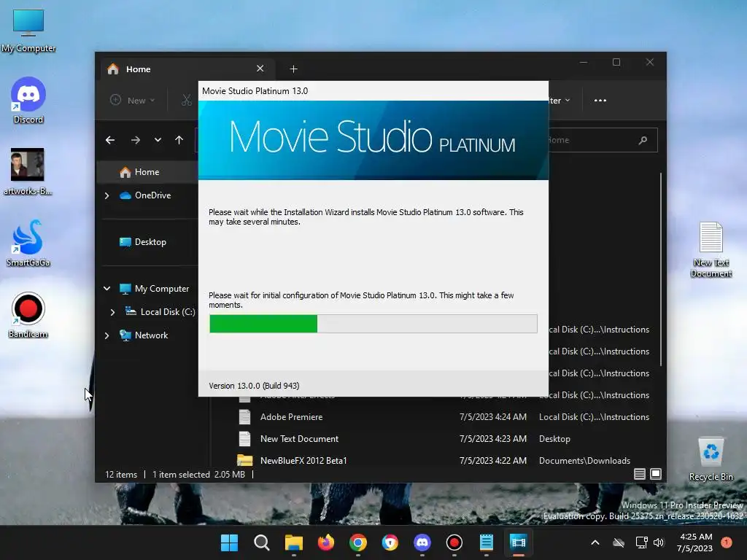This screenshot has height=560, width=747.
Task: Show hidden system tray icons
Action: point(595,542)
